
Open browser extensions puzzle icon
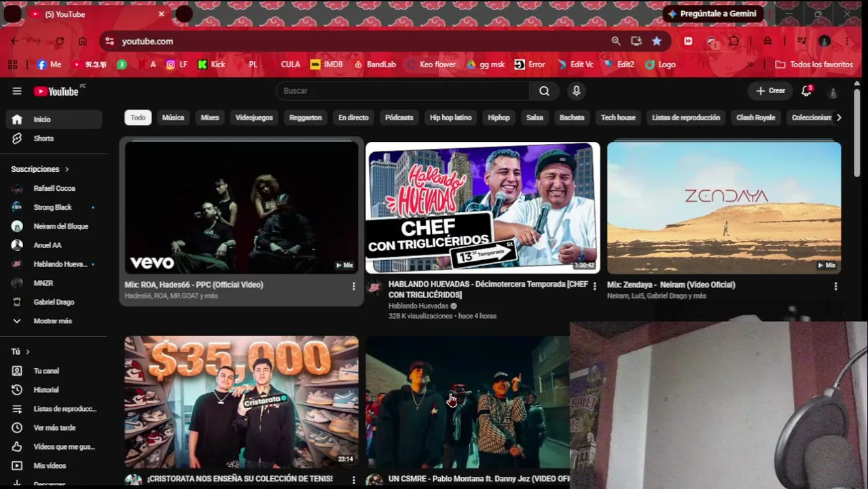734,41
